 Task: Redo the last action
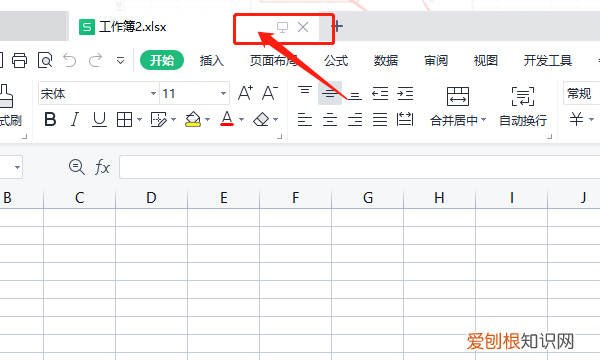tap(96, 60)
